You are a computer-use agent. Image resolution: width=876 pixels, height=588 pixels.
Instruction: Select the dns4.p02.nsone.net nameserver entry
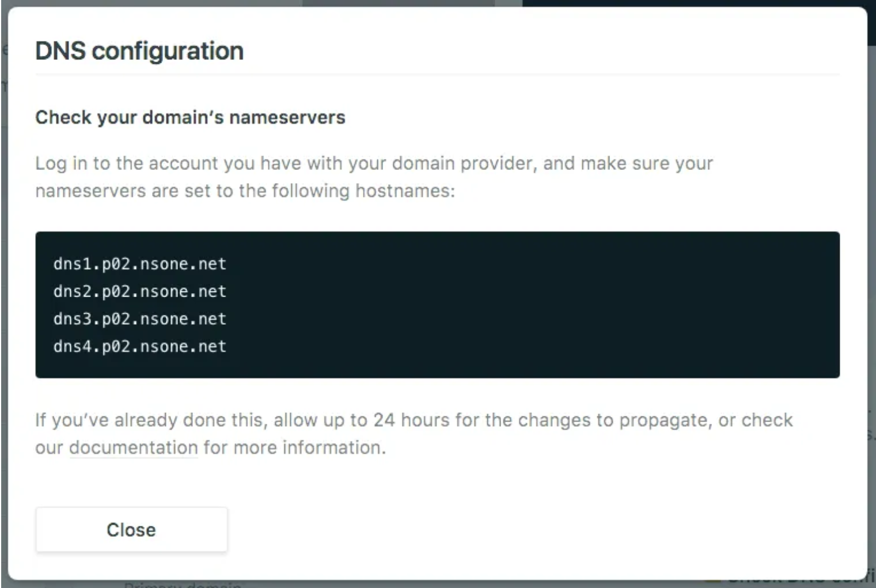(x=140, y=347)
